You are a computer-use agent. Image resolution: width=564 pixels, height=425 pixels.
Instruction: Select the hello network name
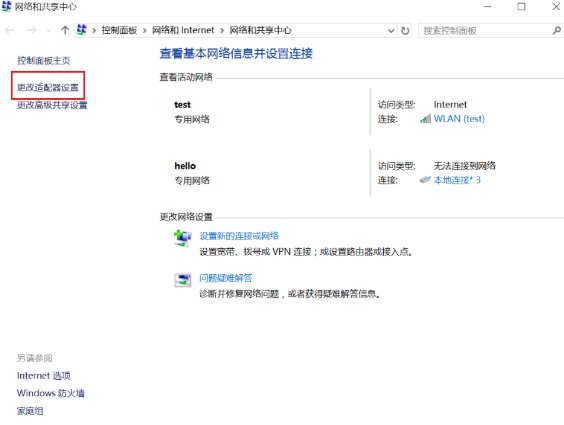click(185, 166)
